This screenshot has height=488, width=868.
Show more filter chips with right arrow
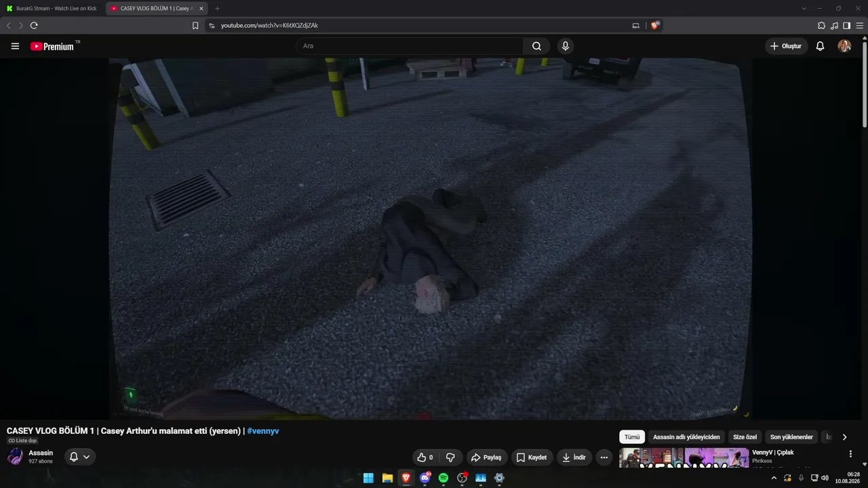click(844, 437)
